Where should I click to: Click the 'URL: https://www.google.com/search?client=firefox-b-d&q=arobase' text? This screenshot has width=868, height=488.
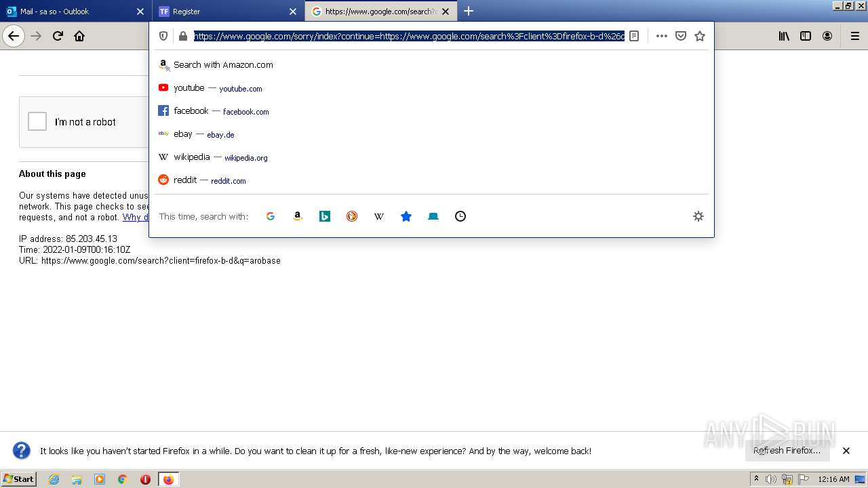[150, 261]
